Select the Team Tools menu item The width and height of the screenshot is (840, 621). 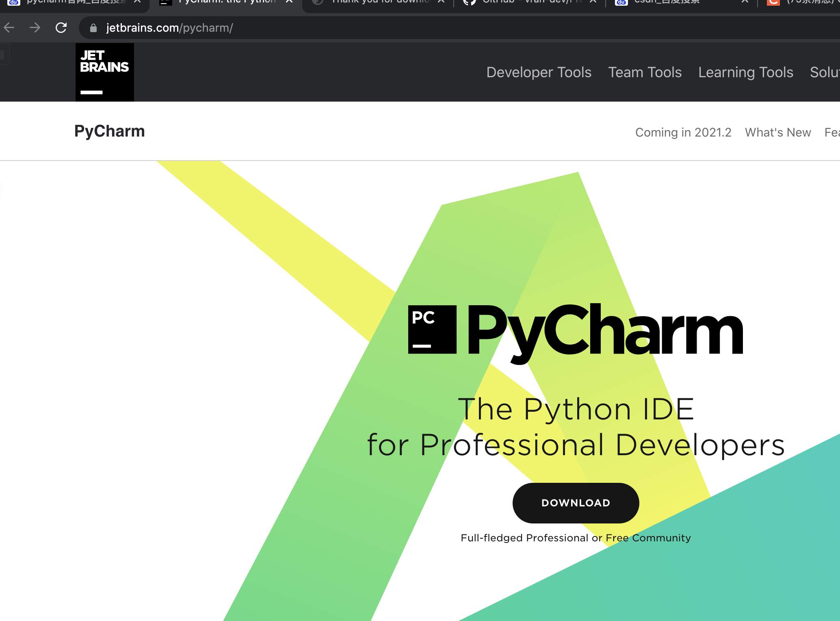click(644, 72)
